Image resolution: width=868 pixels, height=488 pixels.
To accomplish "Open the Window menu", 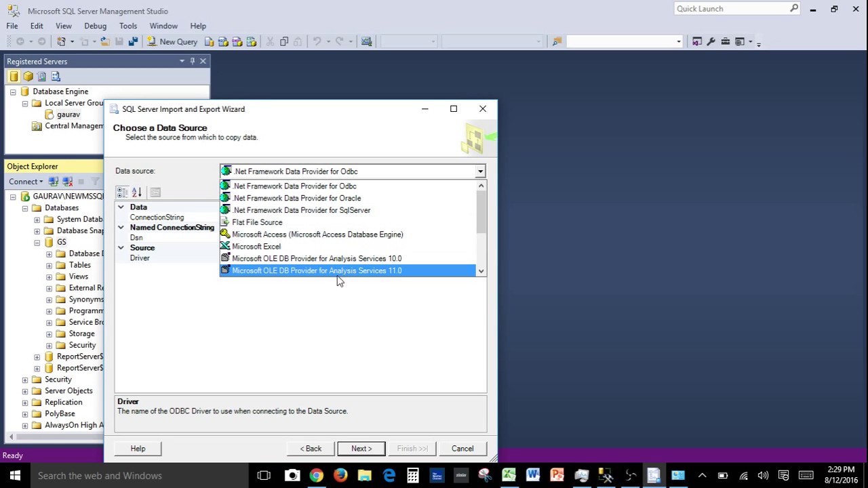I will 163,26.
